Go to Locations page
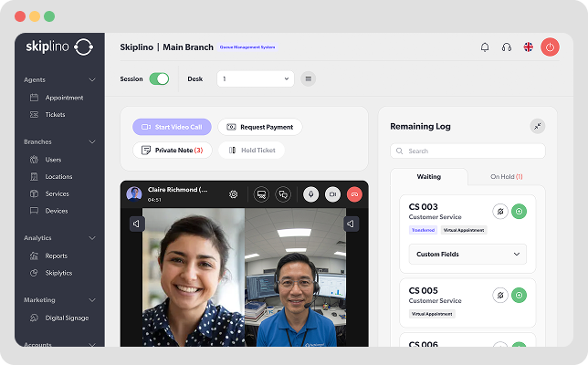The image size is (588, 365). pos(51,176)
